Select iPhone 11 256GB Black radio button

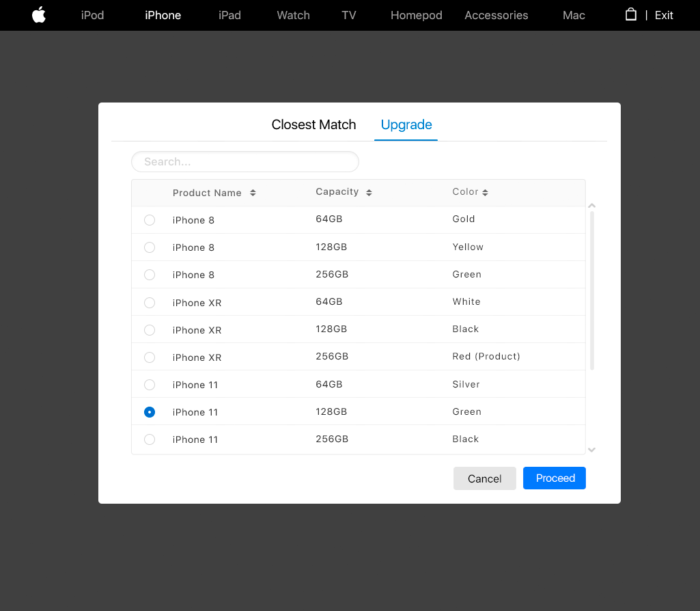click(x=150, y=439)
